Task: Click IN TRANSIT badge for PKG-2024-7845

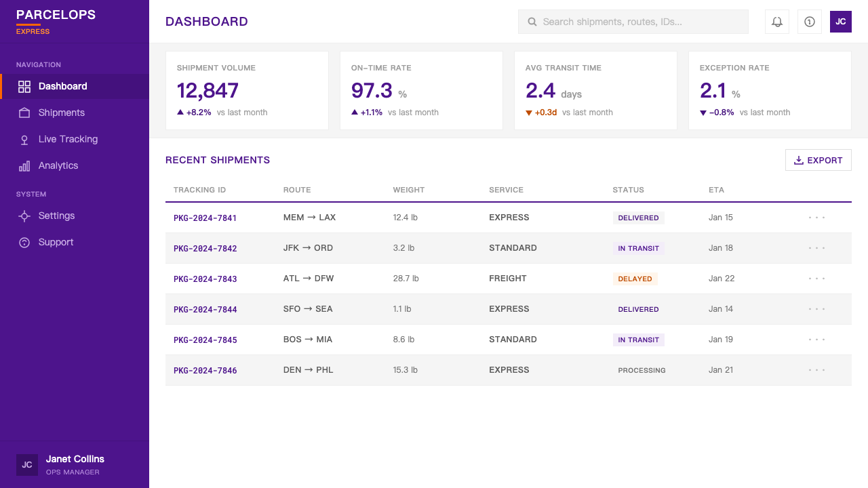Action: click(x=639, y=340)
